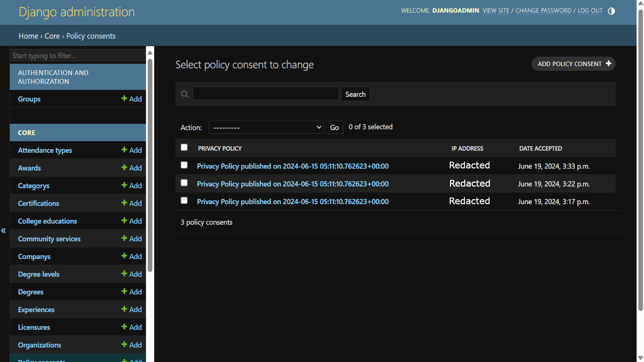This screenshot has width=644, height=362.
Task: Click the Redacted IP in 3:33 p.m. row
Action: pyautogui.click(x=469, y=165)
